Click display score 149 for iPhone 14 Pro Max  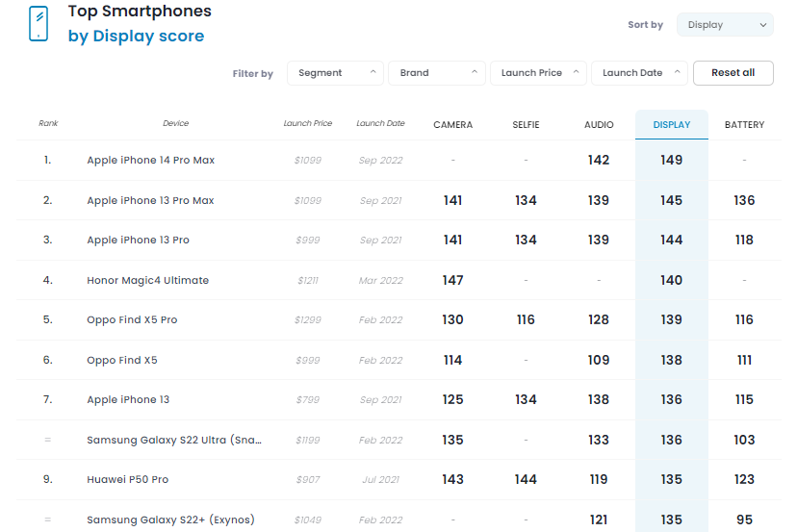tap(672, 160)
